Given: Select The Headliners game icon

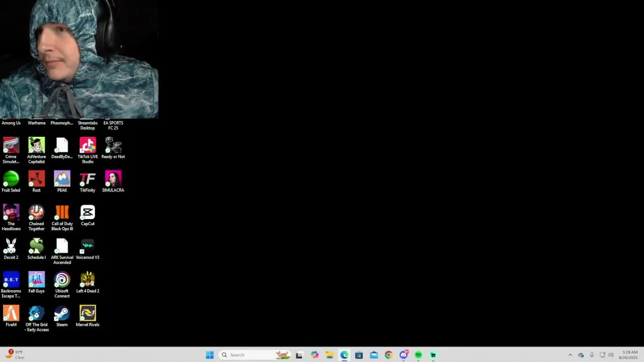Looking at the screenshot, I should (11, 218).
